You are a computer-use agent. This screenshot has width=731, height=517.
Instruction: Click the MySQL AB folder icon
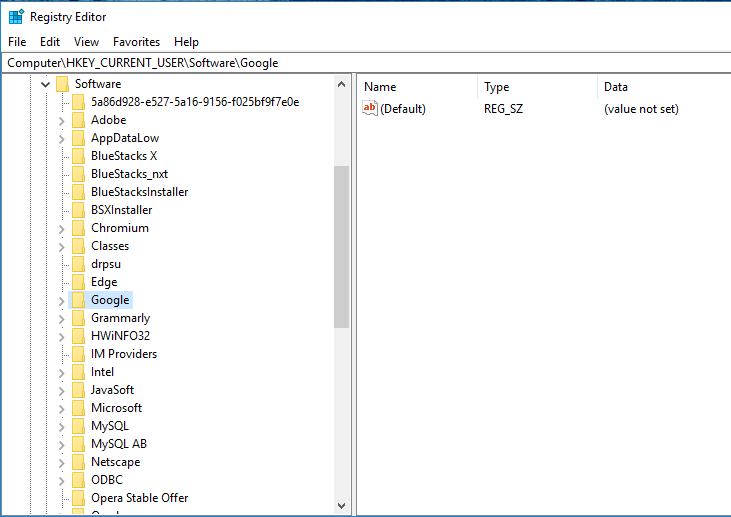(x=79, y=444)
